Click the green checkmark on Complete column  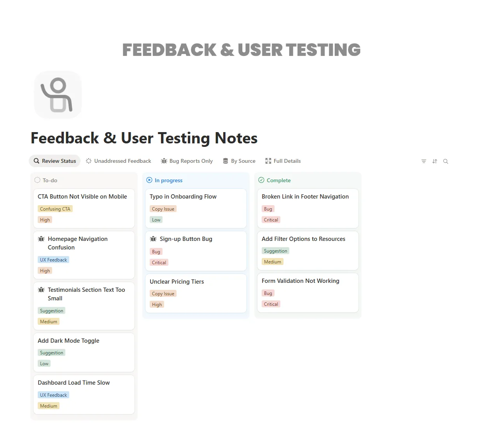click(x=261, y=180)
